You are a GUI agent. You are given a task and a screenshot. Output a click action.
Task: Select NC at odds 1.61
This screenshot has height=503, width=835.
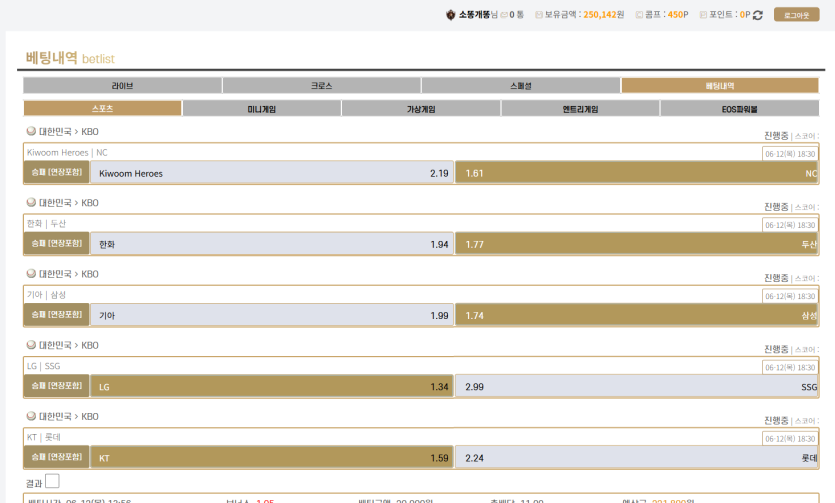pos(637,173)
